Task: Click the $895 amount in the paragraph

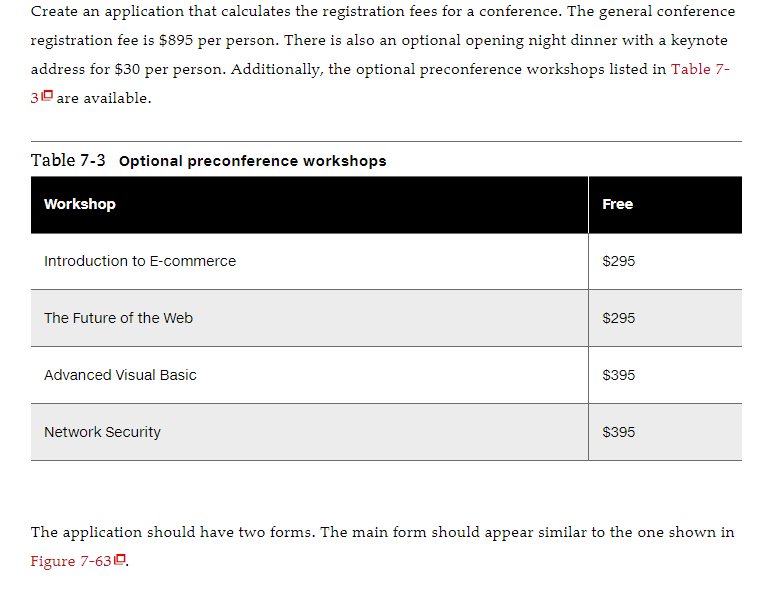Action: (176, 40)
